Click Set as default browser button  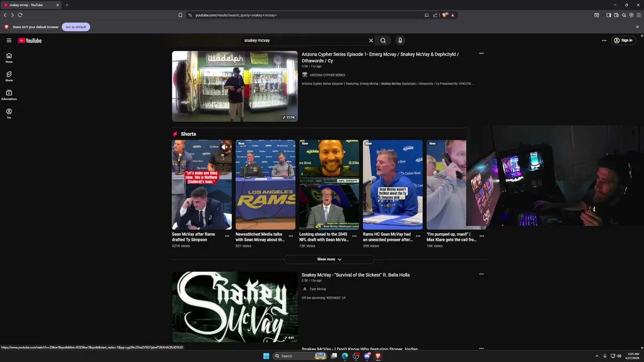76,27
